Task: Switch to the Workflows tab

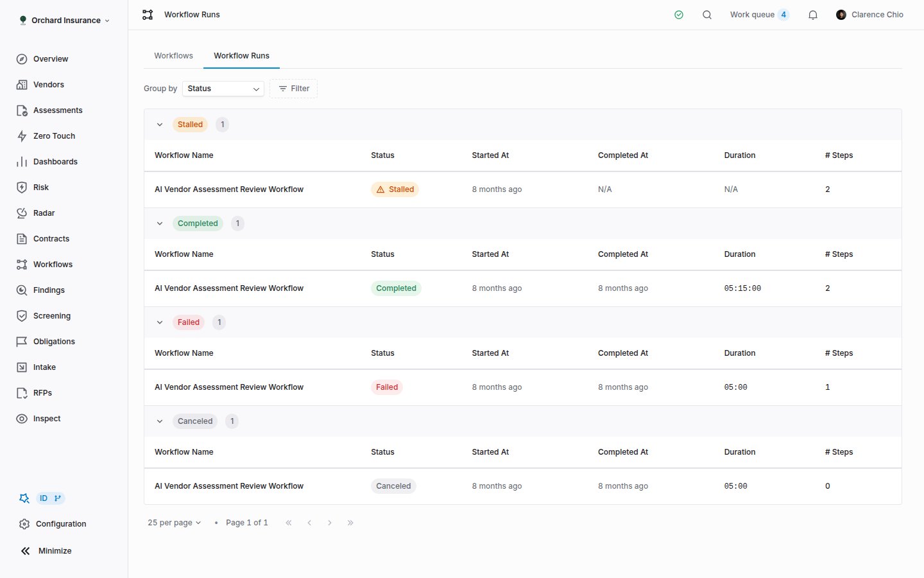Action: (173, 56)
